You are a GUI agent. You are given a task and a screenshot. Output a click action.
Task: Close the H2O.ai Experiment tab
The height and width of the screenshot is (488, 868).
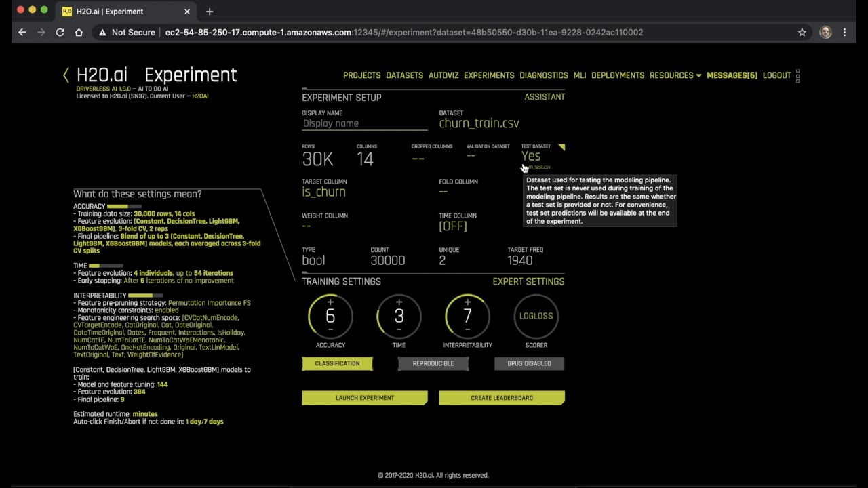187,12
